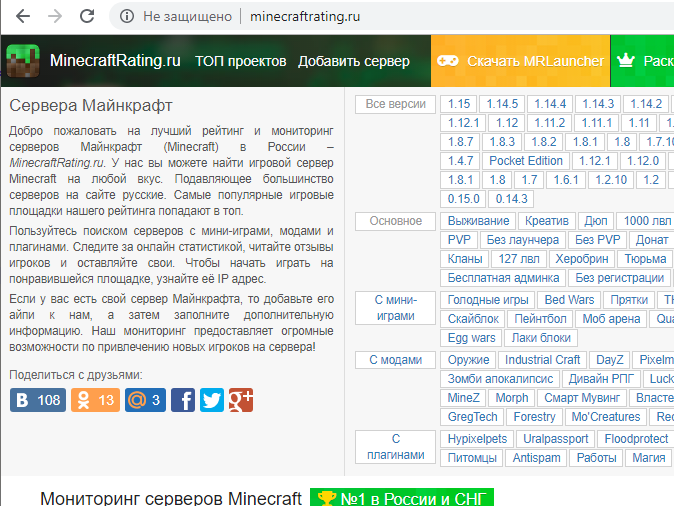Open Добавить сервер menu item
The height and width of the screenshot is (506, 674).
(x=353, y=61)
